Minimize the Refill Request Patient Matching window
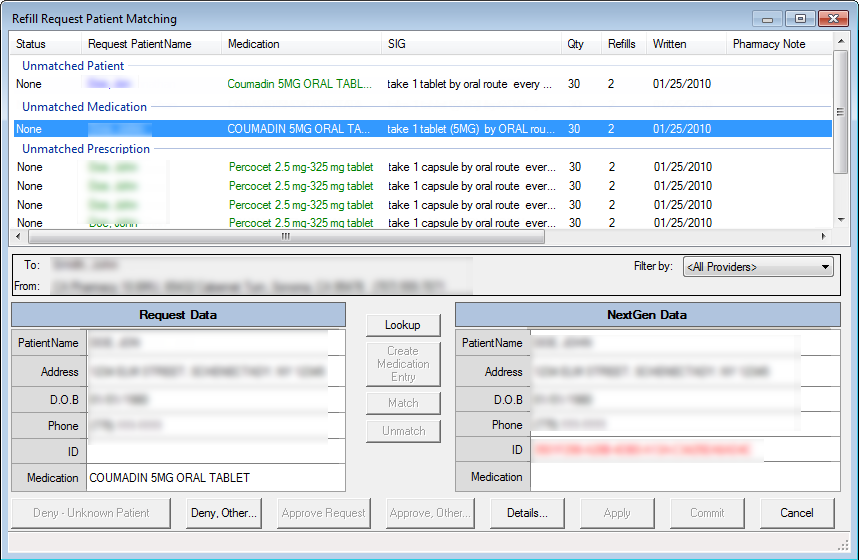Image resolution: width=859 pixels, height=560 pixels. click(x=767, y=19)
